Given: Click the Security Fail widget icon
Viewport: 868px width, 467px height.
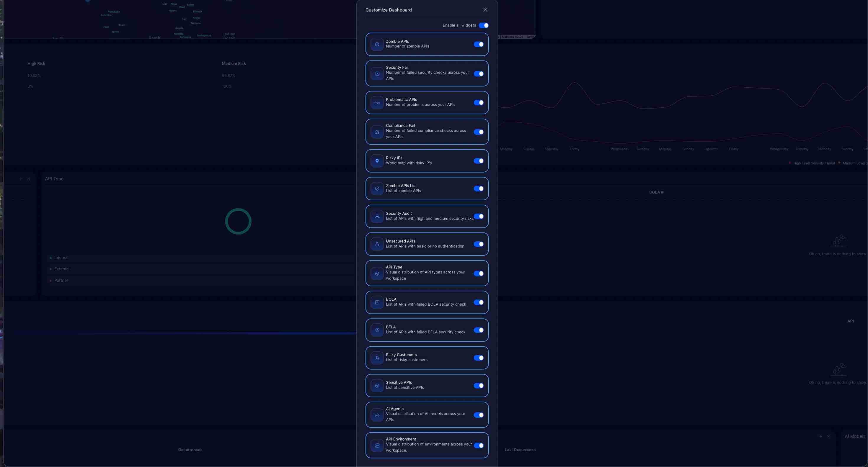Looking at the screenshot, I should click(376, 73).
